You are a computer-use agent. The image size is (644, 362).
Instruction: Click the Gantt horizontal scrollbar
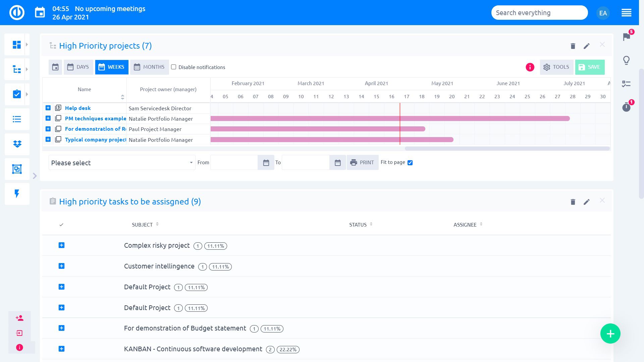(507, 148)
